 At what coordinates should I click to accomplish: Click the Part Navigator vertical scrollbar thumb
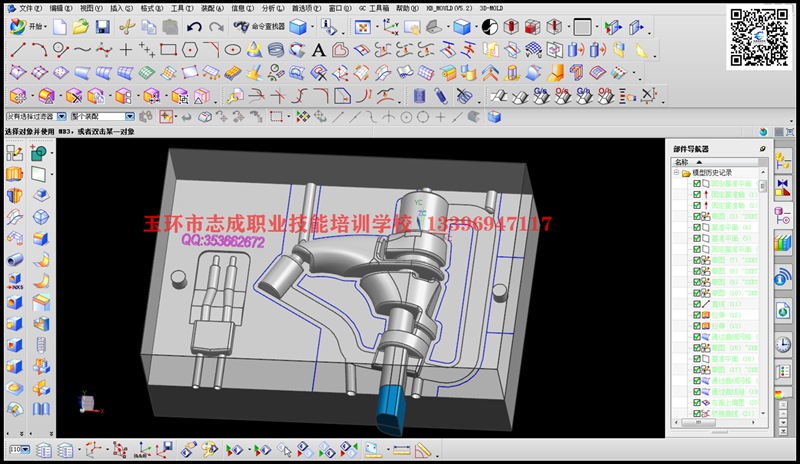tap(763, 186)
